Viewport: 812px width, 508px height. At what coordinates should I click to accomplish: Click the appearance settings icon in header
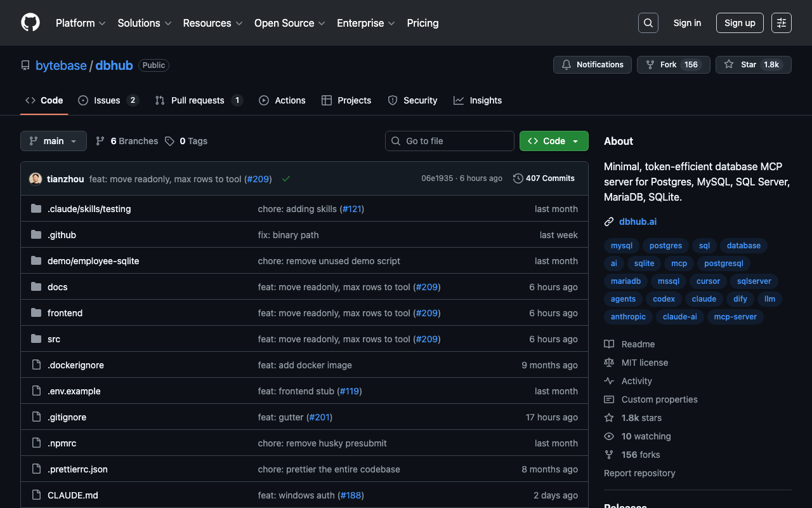tap(781, 23)
